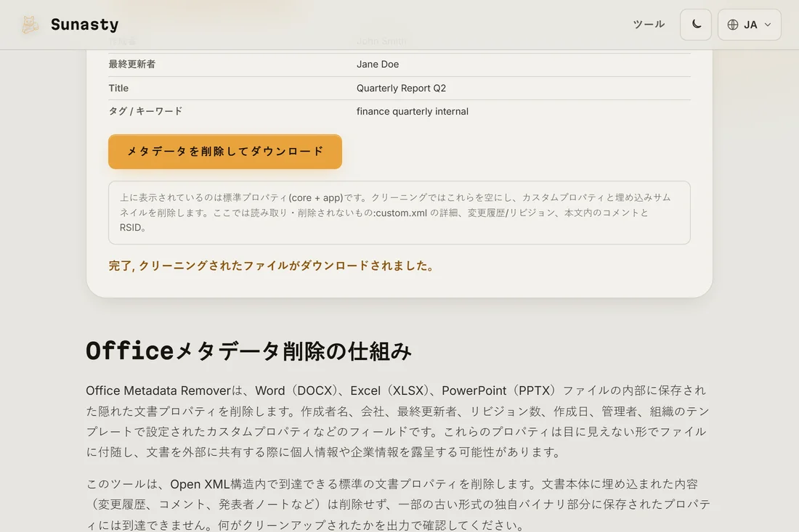The width and height of the screenshot is (799, 532).
Task: Select the finance quarterly internal value
Action: (x=413, y=111)
